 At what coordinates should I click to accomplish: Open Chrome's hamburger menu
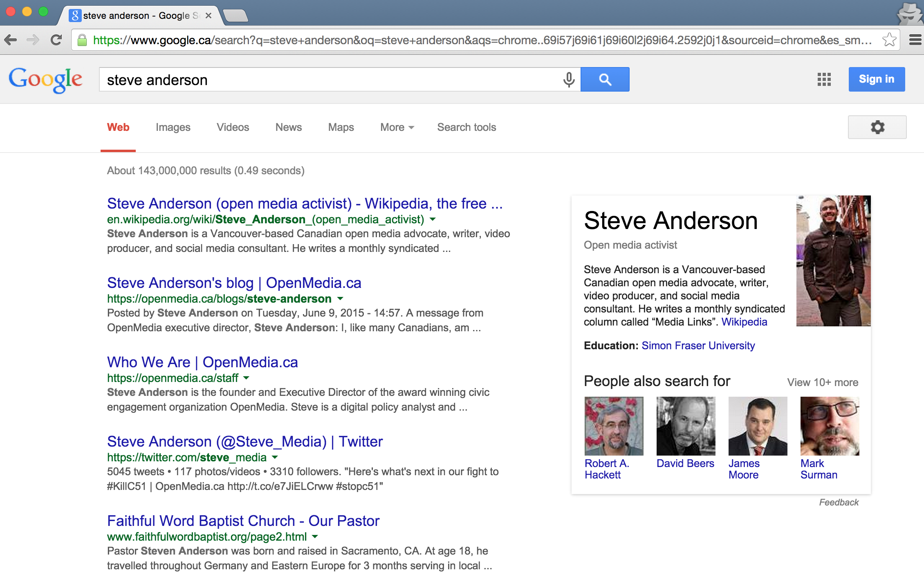coord(915,39)
